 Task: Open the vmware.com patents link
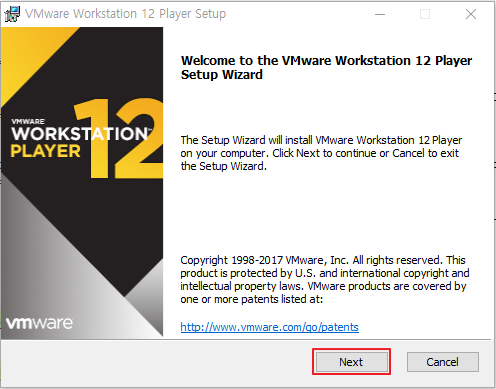[269, 327]
